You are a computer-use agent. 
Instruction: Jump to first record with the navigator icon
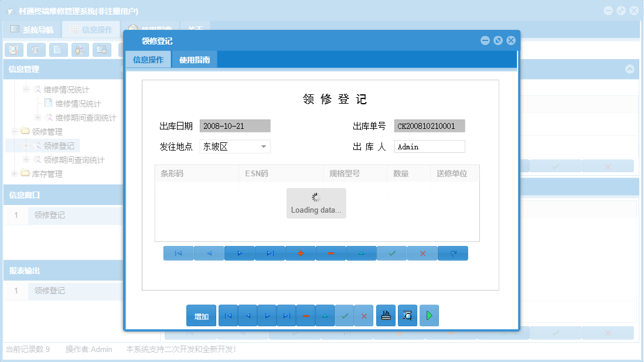click(x=179, y=253)
